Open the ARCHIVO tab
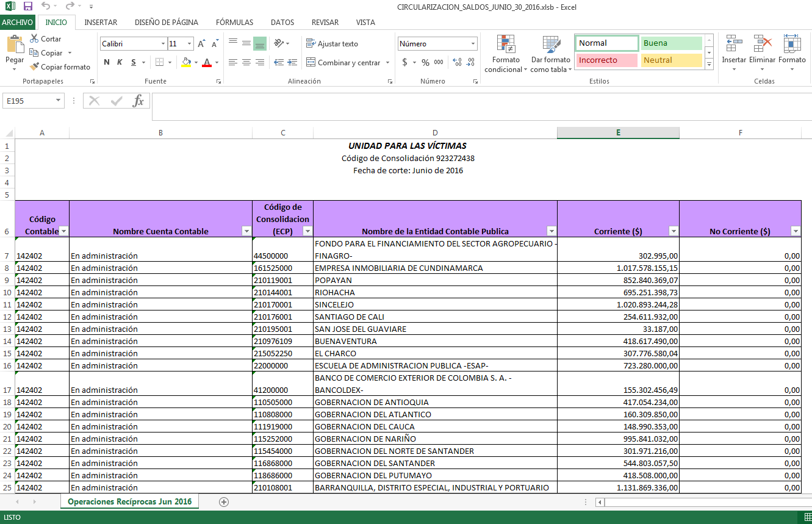This screenshot has height=524, width=812. tap(17, 22)
